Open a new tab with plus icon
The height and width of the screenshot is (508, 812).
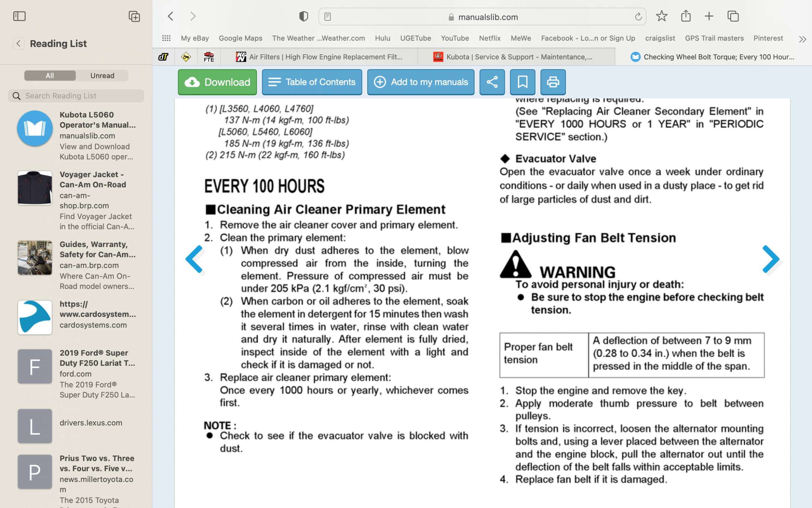[x=709, y=16]
